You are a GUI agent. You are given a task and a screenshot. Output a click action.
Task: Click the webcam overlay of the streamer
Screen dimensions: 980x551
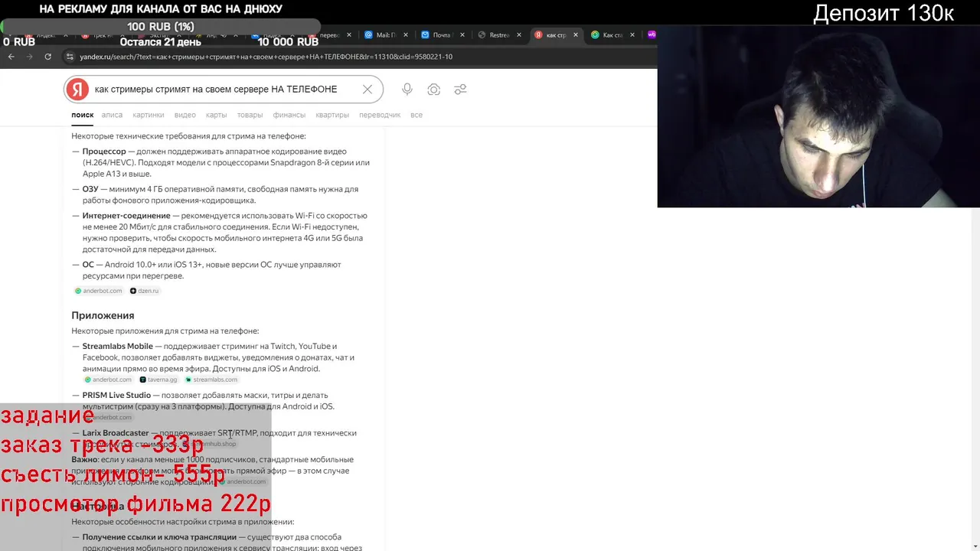818,116
